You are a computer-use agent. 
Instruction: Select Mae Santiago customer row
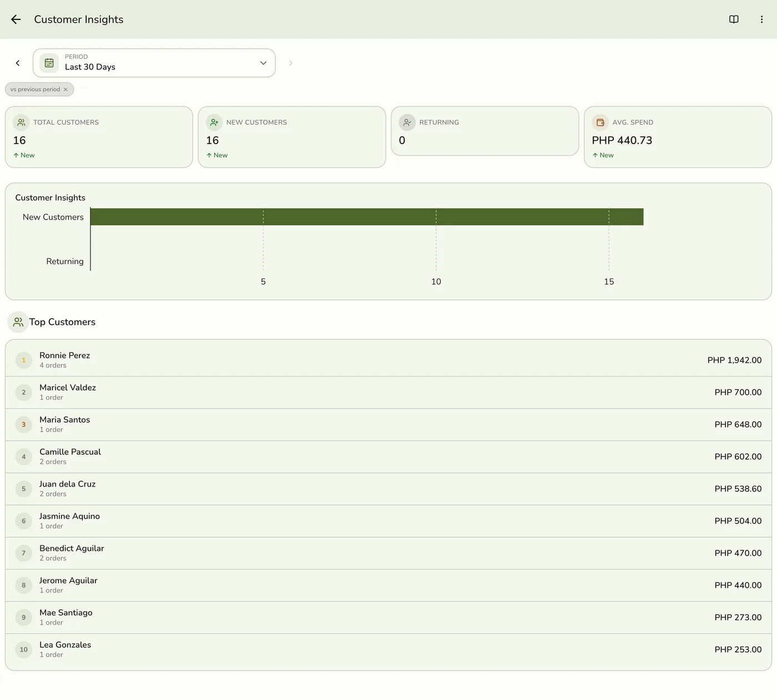tap(389, 618)
